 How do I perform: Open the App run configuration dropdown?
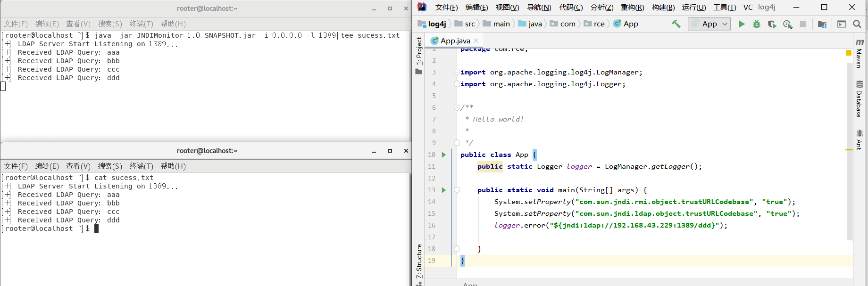(x=709, y=24)
